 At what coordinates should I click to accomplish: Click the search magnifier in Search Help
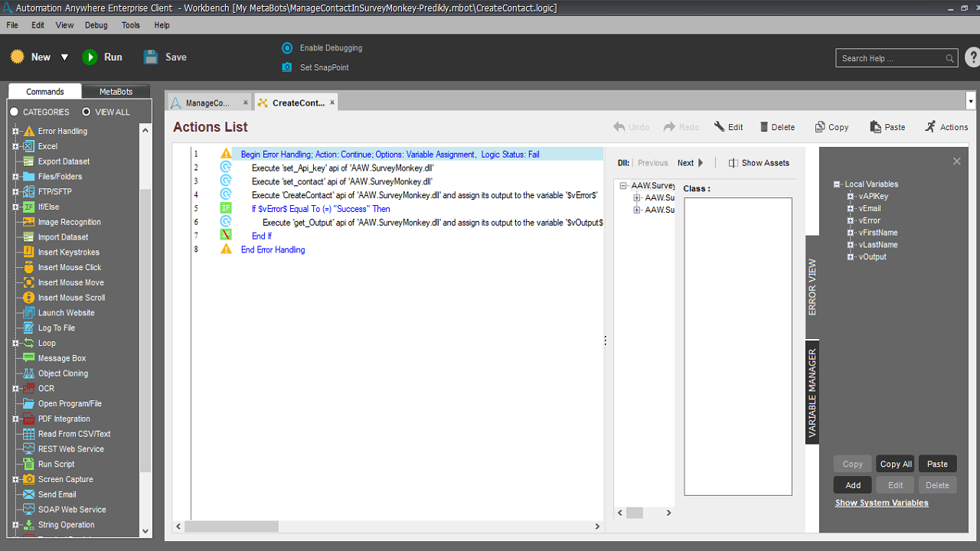click(x=949, y=58)
